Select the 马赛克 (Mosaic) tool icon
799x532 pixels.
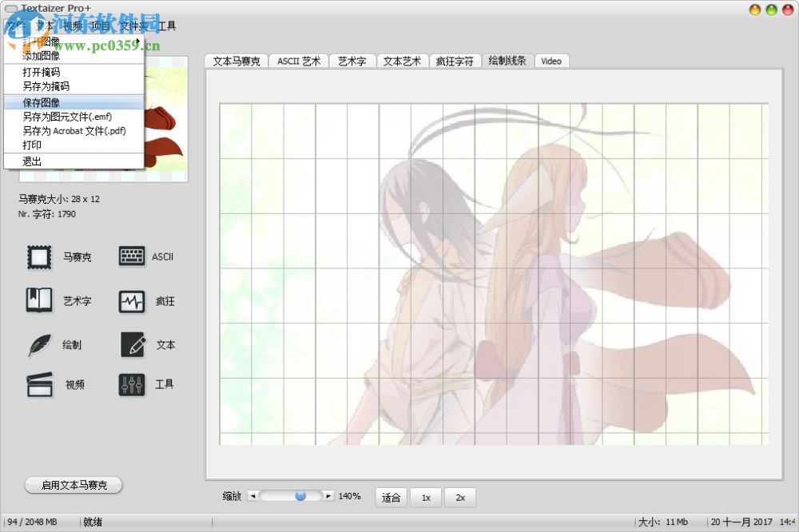(38, 256)
